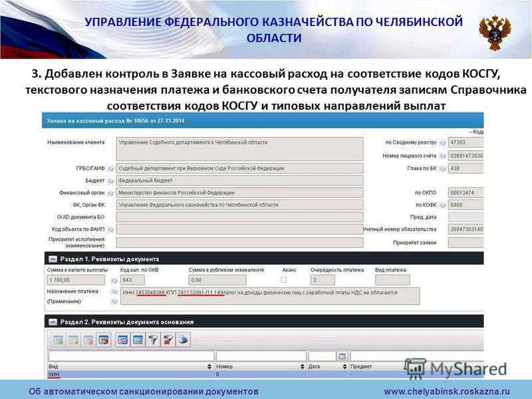
Task: Open lookup icon next to Глава по БК
Action: pos(442,169)
